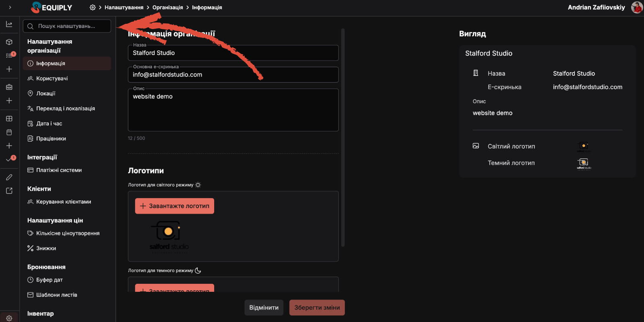644x322 pixels.
Task: Go to Переклад і локалізація settings
Action: (65, 109)
